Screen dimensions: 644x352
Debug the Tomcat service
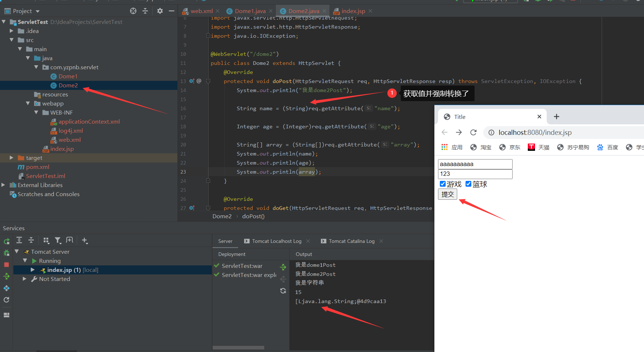[7, 253]
